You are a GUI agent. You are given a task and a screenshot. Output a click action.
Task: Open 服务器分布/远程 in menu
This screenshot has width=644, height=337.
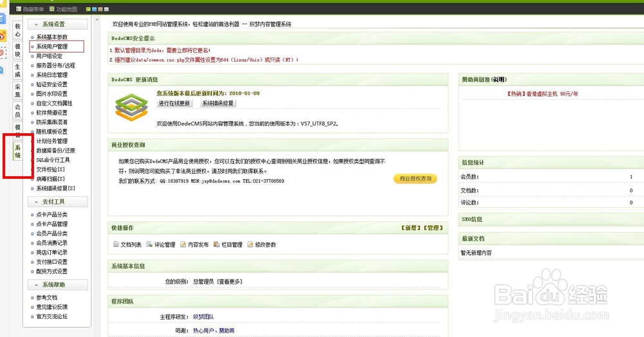click(55, 65)
